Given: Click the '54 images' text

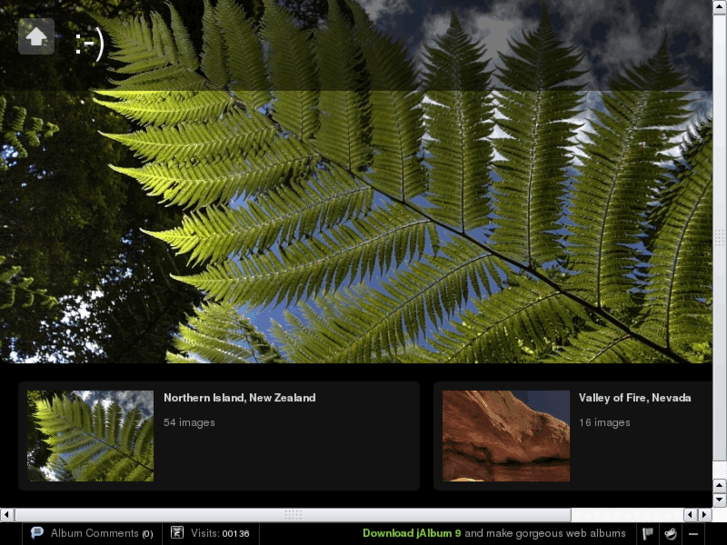Looking at the screenshot, I should 189,423.
